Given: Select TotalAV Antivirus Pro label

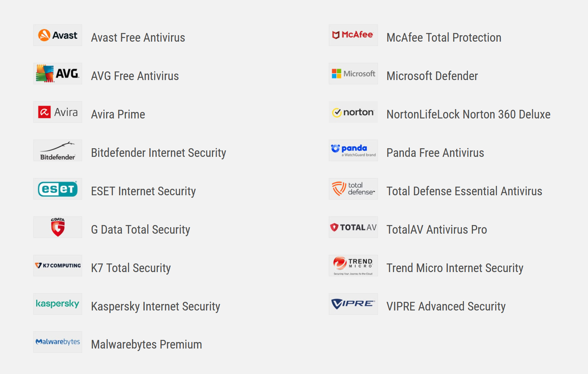Looking at the screenshot, I should click(436, 230).
